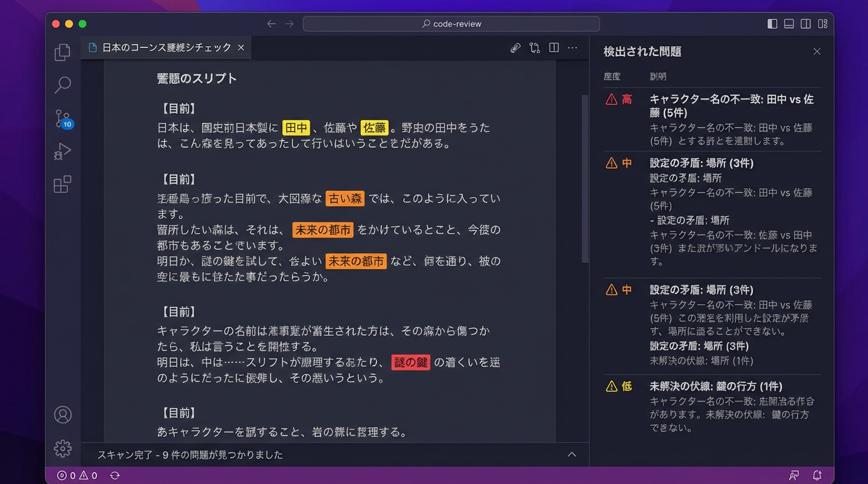Image resolution: width=868 pixels, height=484 pixels.
Task: Open the Search view
Action: (x=62, y=84)
